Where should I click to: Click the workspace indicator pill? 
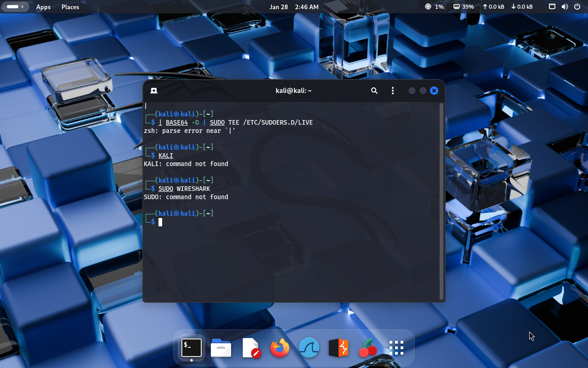pos(15,7)
